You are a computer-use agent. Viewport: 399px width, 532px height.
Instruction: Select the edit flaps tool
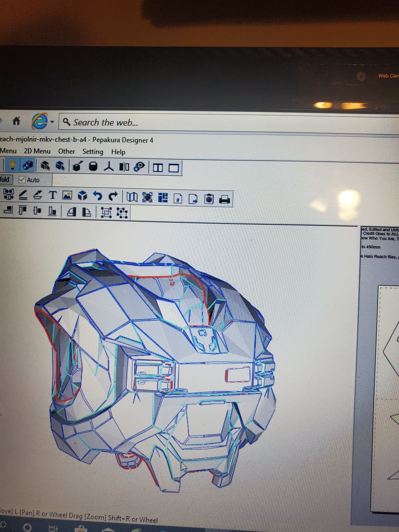pyautogui.click(x=37, y=195)
